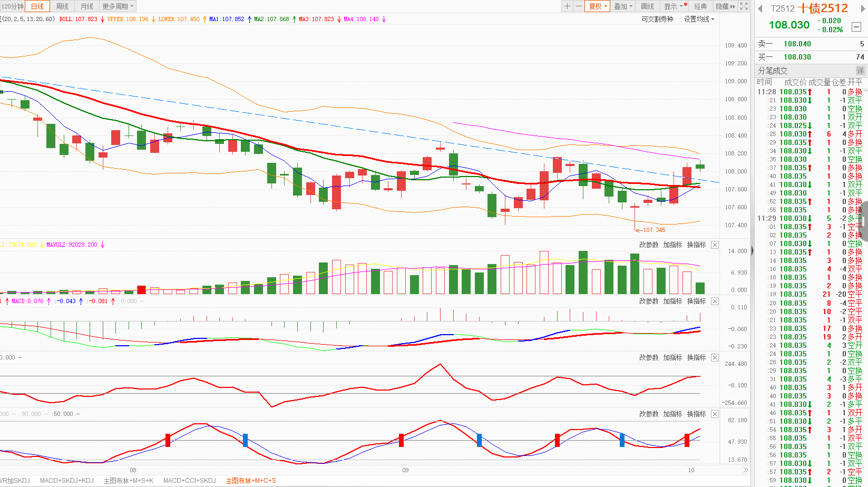Click the 107.345 low price label
The image size is (868, 487).
(x=654, y=230)
